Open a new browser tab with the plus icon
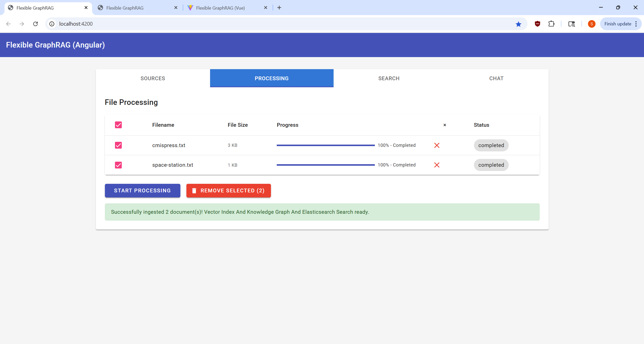The width and height of the screenshot is (644, 344). point(279,8)
